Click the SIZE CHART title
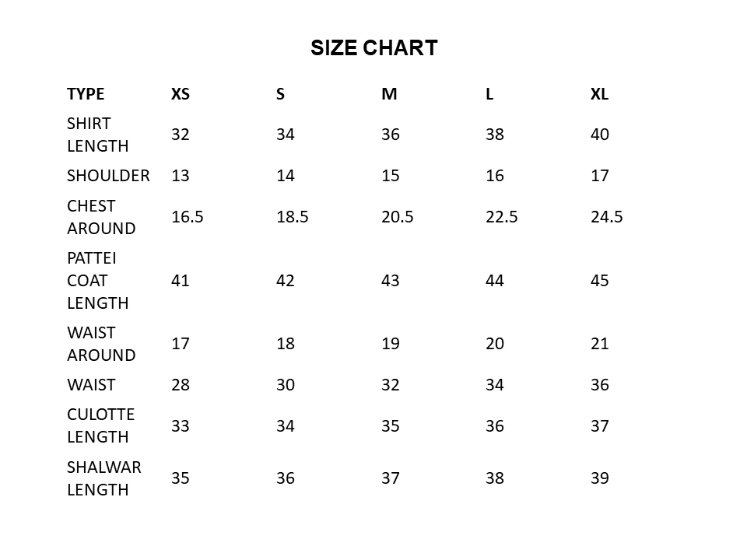Image resolution: width=747 pixels, height=560 pixels. pos(373,48)
